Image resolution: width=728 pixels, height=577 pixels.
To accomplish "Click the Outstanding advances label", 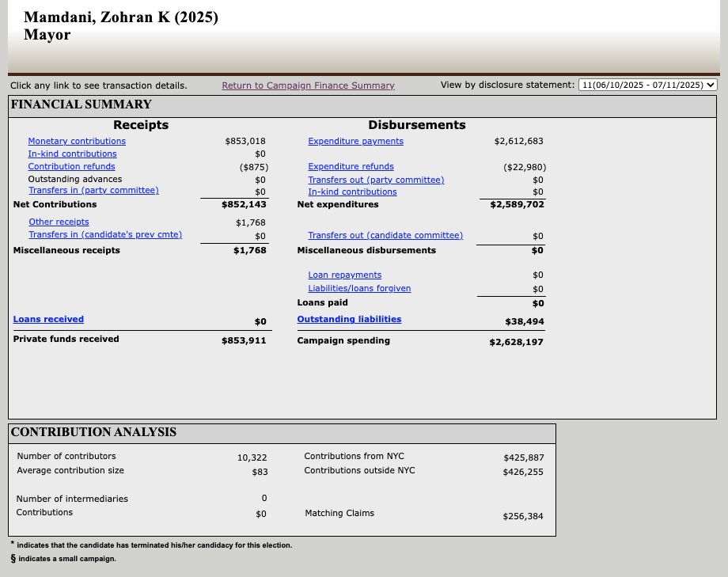I will pos(74,179).
